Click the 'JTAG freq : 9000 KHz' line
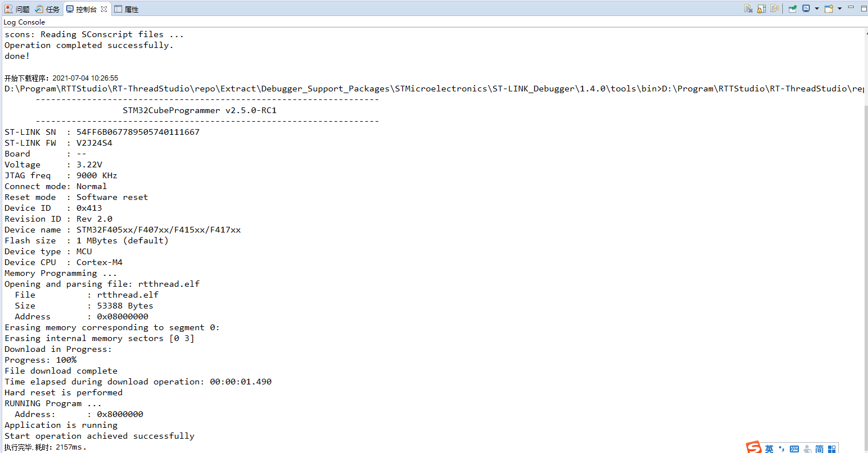The width and height of the screenshot is (868, 453). 61,175
